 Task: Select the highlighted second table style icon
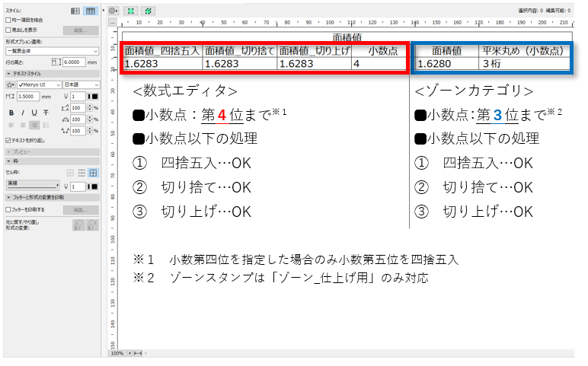click(91, 11)
